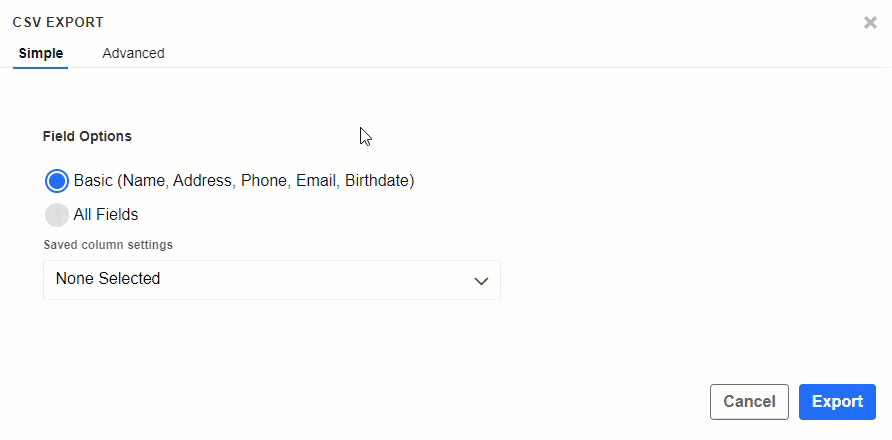The image size is (892, 440).
Task: Click the CSV EXPORT dialog title
Action: coord(58,22)
